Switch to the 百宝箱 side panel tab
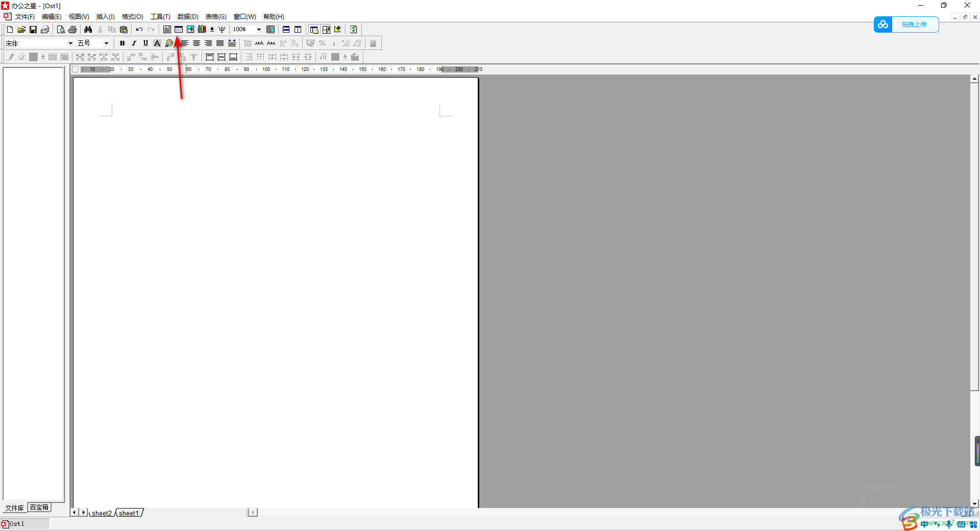980x531 pixels. pyautogui.click(x=39, y=508)
